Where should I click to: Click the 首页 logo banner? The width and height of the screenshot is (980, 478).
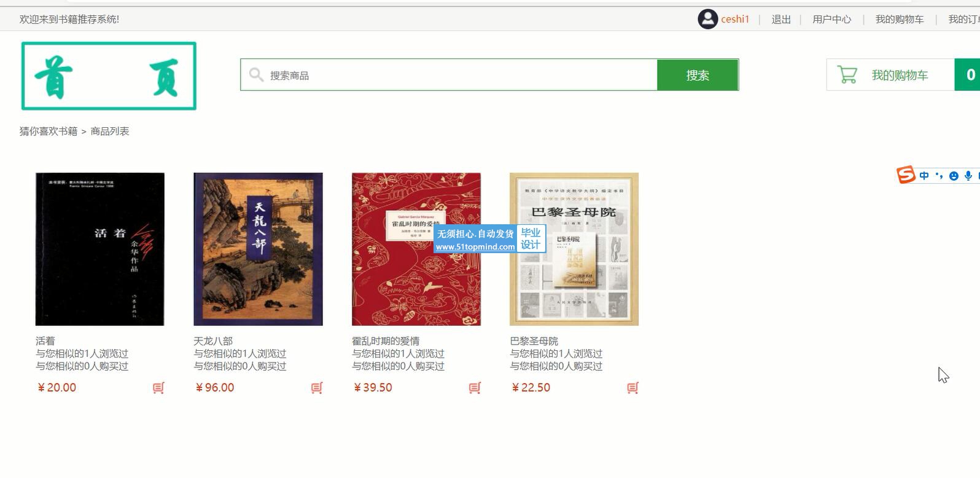109,76
